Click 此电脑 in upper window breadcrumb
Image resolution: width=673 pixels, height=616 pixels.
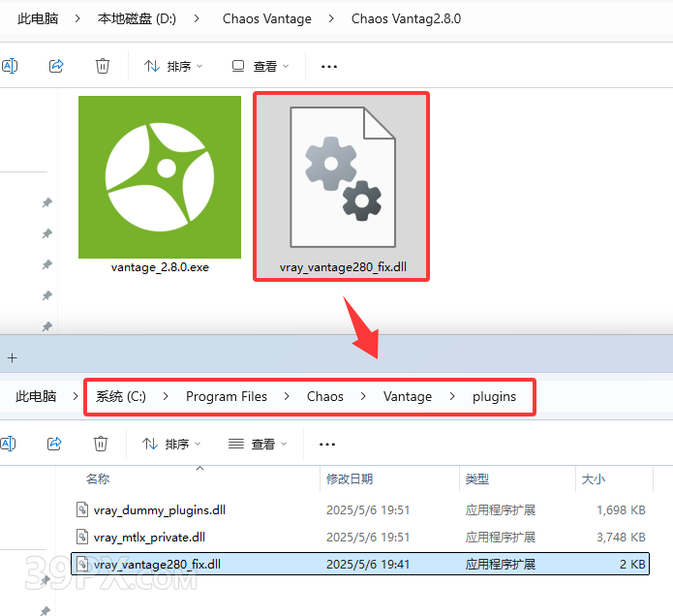(x=38, y=18)
